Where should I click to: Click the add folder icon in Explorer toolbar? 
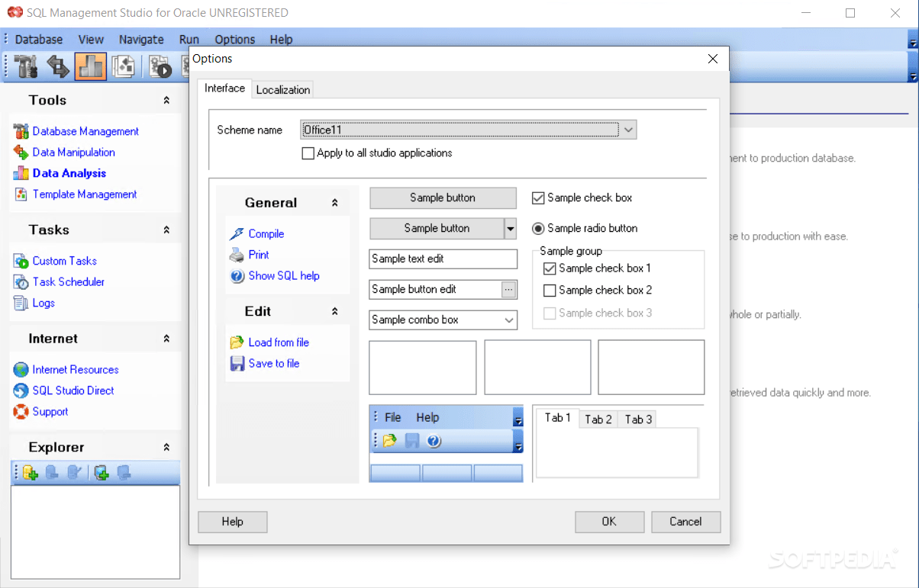tap(29, 473)
